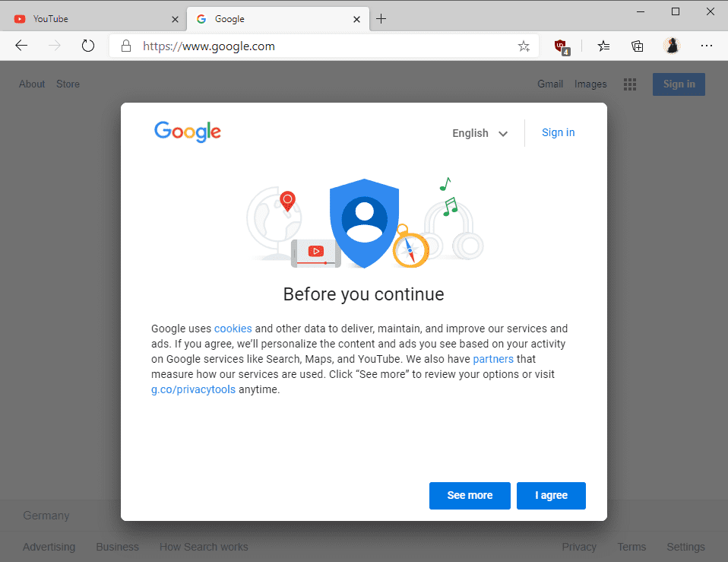The width and height of the screenshot is (728, 562).
Task: Click the back navigation arrow
Action: coord(21,46)
